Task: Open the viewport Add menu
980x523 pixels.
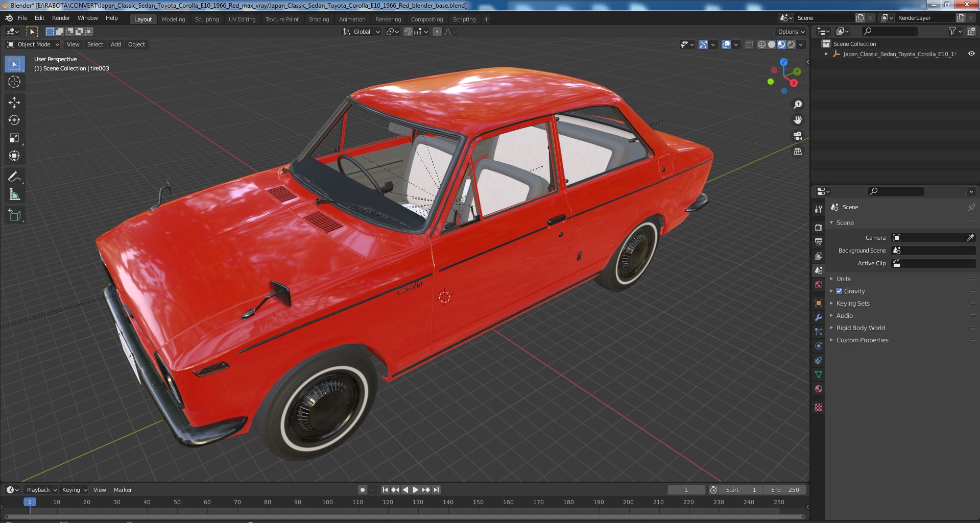Action: pyautogui.click(x=116, y=44)
